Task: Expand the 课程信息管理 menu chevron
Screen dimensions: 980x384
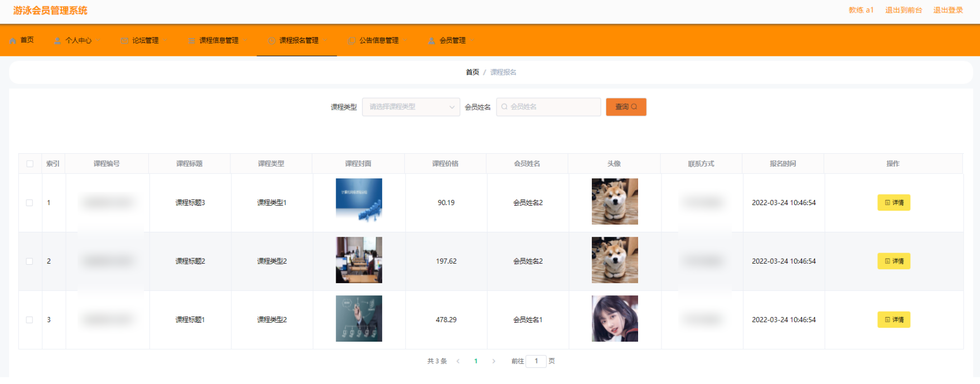Action: 245,41
